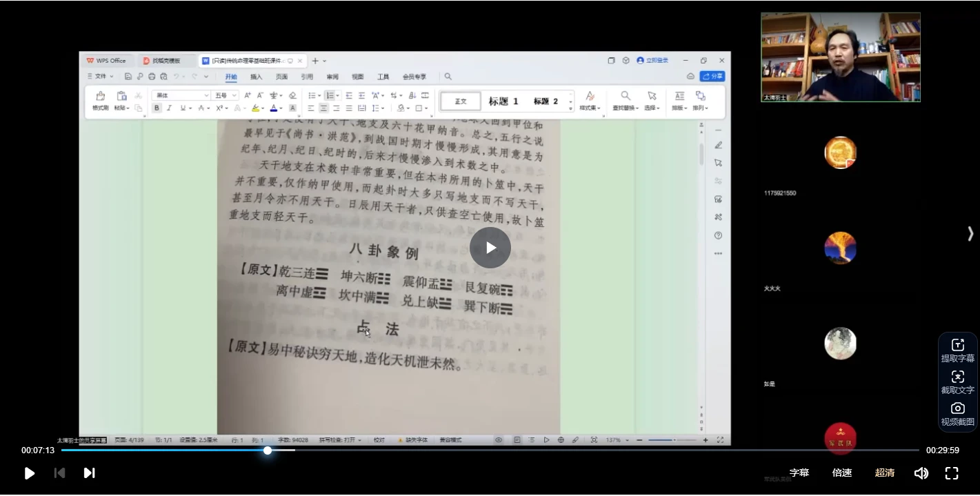
Task: Click 提取字幕 extract subtitles button
Action: click(x=958, y=350)
